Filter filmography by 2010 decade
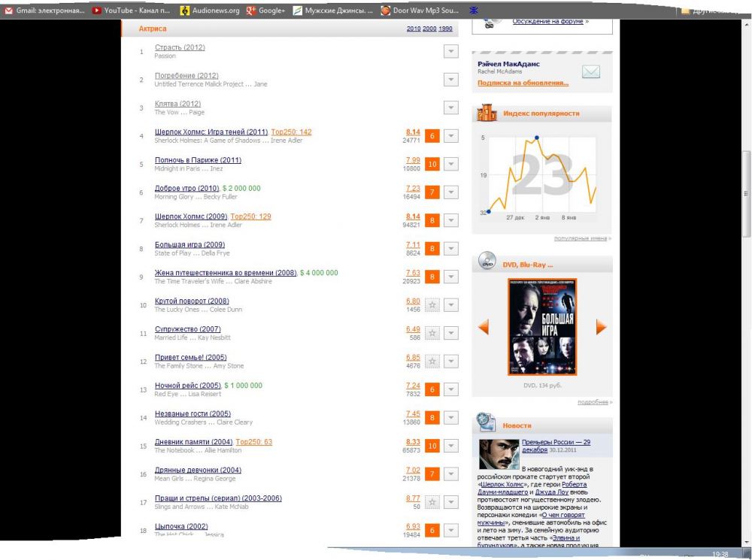This screenshot has height=560, width=752. (414, 29)
